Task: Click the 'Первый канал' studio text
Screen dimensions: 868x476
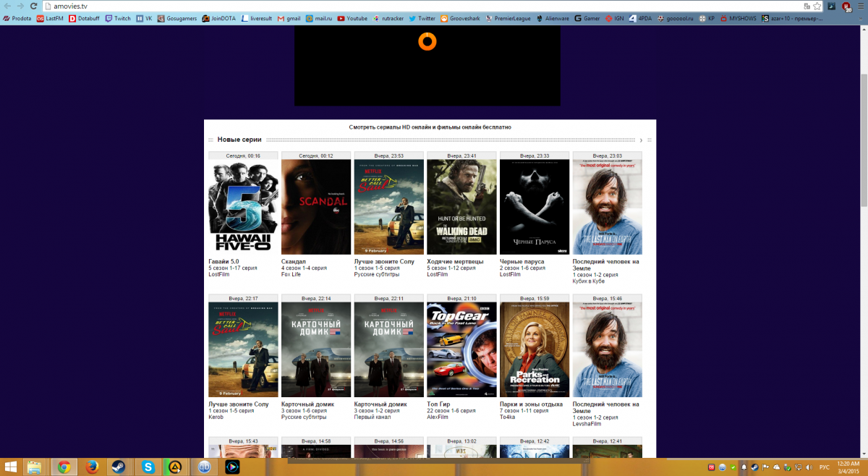Action: point(373,417)
